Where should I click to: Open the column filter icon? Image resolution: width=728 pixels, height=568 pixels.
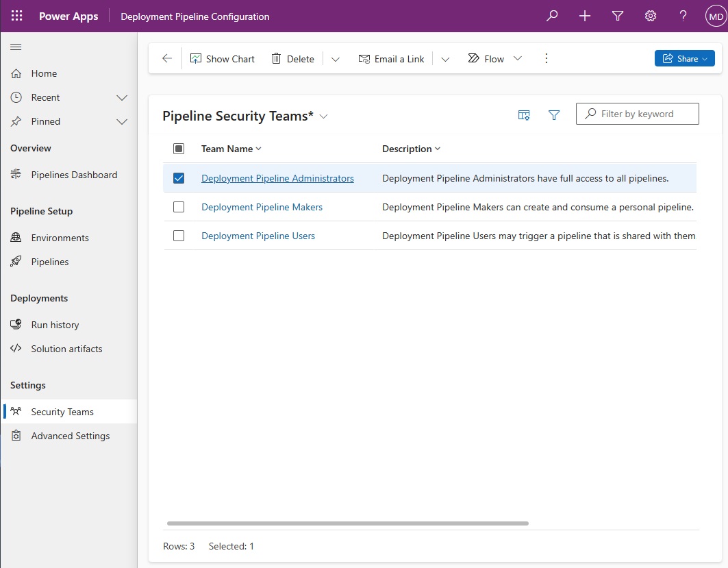[554, 115]
